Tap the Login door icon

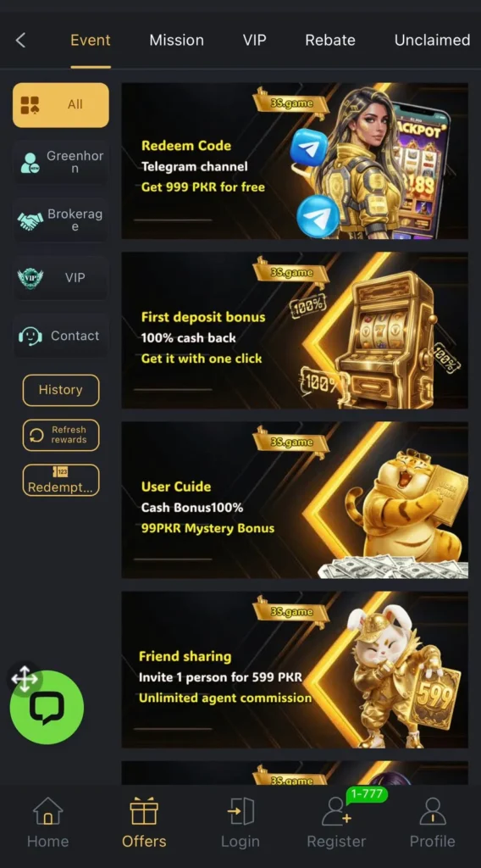(240, 811)
